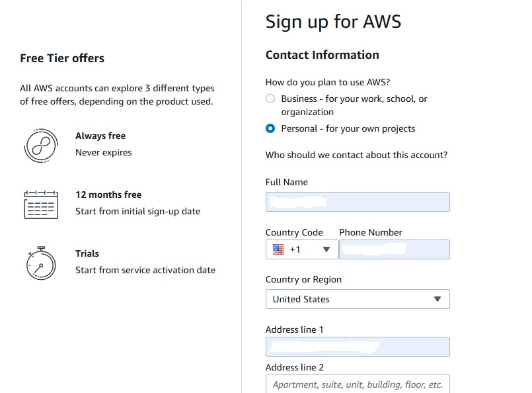Click the Address line 2 apartment field
The height and width of the screenshot is (393, 532).
pyautogui.click(x=358, y=384)
